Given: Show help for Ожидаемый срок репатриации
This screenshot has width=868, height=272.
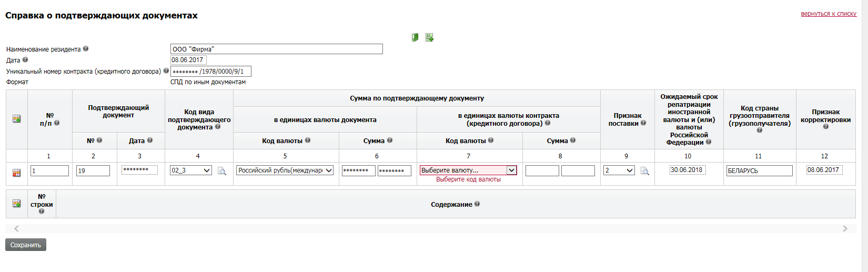Looking at the screenshot, I should (709, 142).
